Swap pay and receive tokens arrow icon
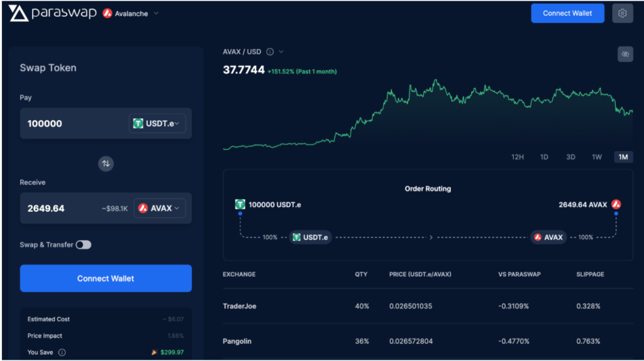644x361 pixels. [106, 164]
